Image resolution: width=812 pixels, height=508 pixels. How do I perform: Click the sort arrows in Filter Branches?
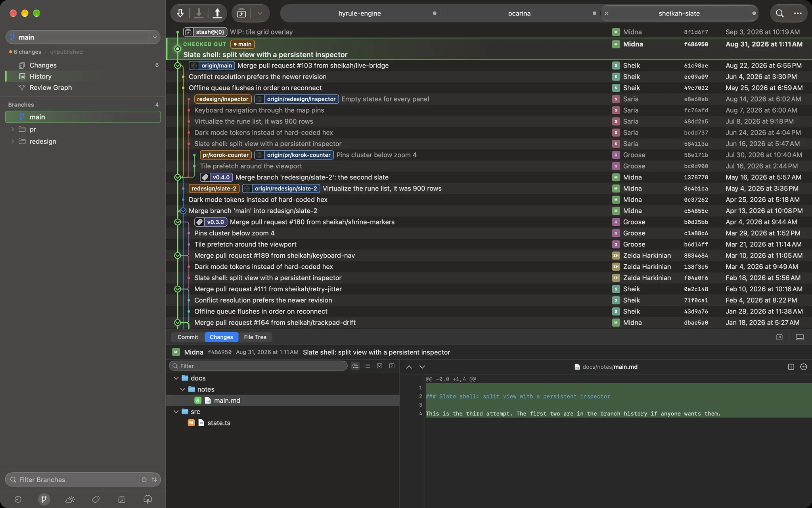click(x=154, y=479)
